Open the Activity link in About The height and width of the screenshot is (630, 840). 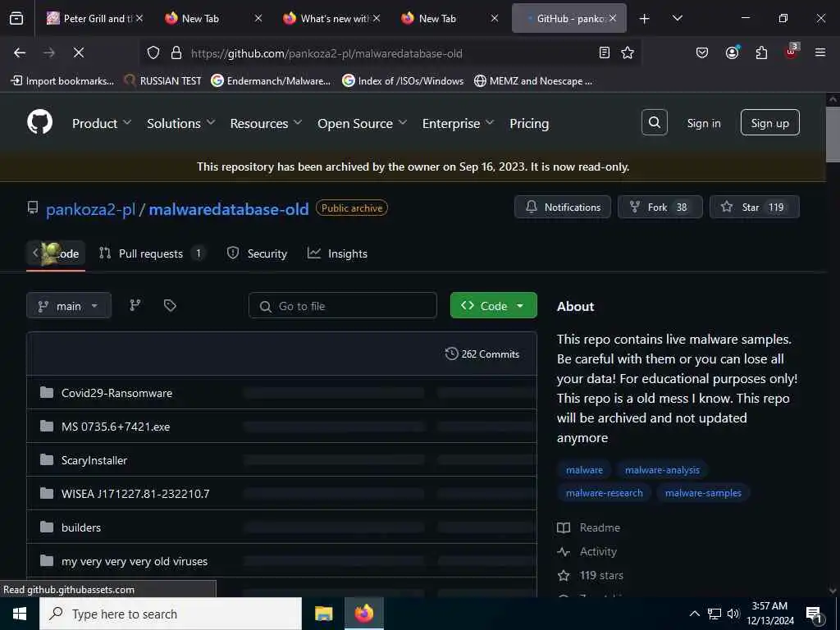coord(587,551)
